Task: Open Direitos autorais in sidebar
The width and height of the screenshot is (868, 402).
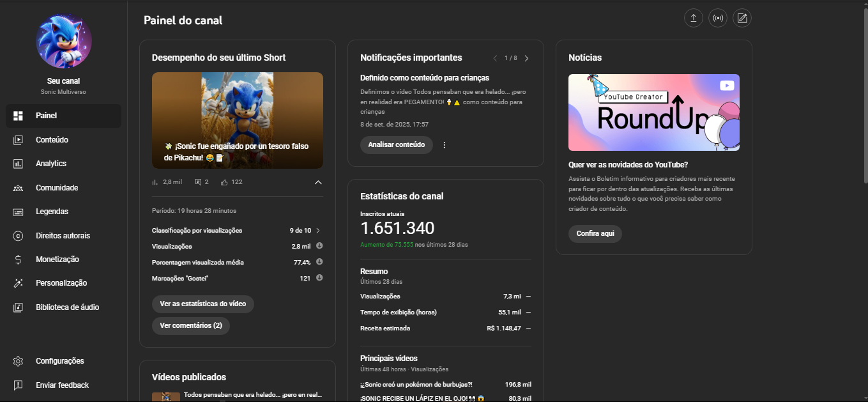Action: (63, 236)
